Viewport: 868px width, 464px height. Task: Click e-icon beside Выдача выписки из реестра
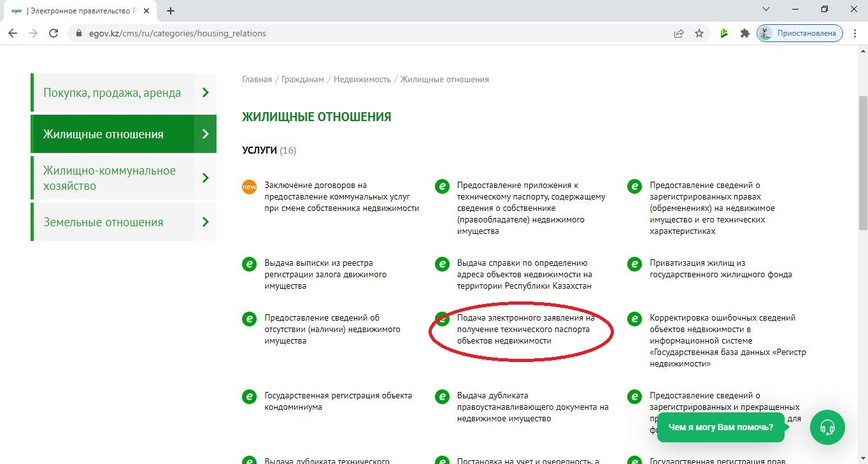(250, 264)
